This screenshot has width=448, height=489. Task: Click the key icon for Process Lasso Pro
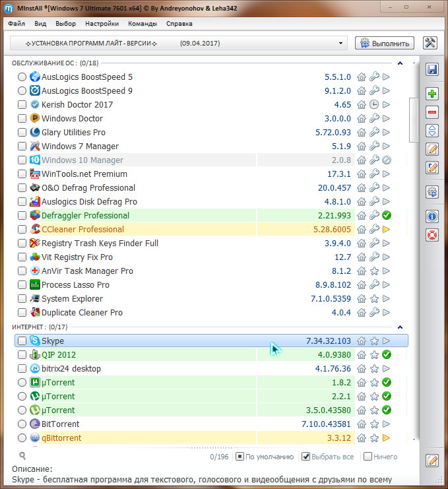(x=374, y=284)
